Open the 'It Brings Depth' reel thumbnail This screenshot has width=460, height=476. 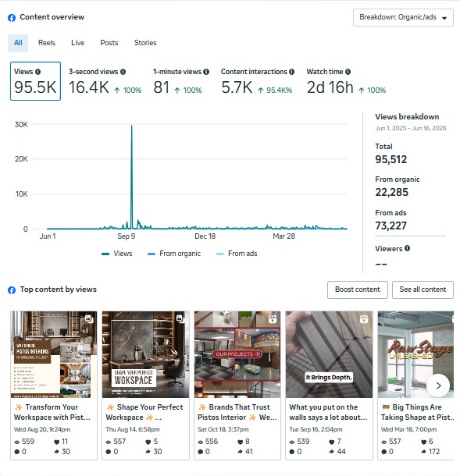(x=329, y=354)
